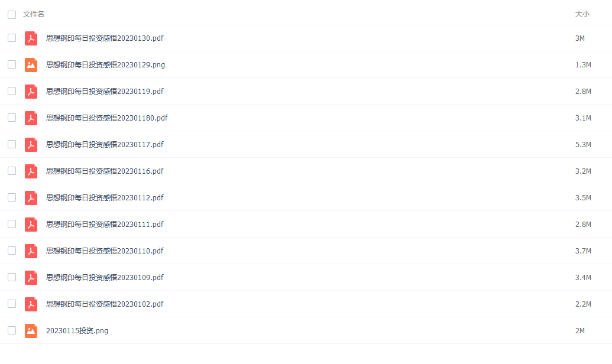Sort by the 大小 column header

[582, 14]
